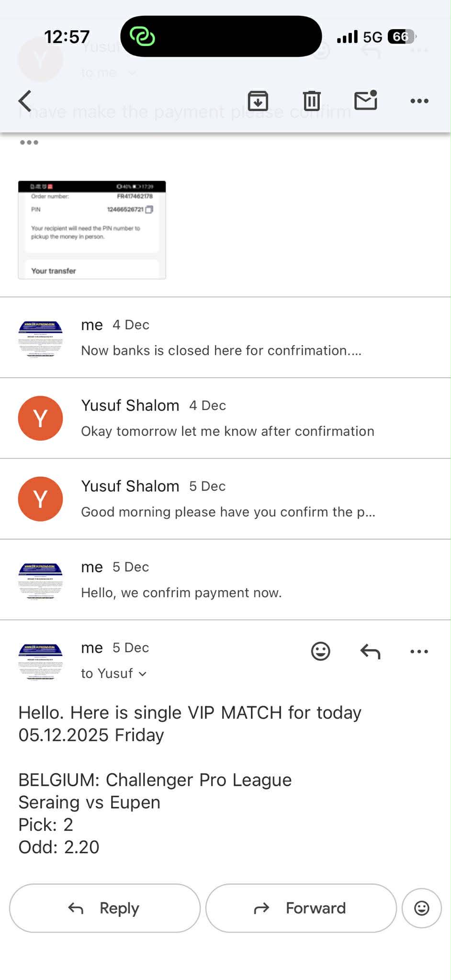The height and width of the screenshot is (980, 451).
Task: Tap the round emoji button beside Forward
Action: click(x=421, y=908)
